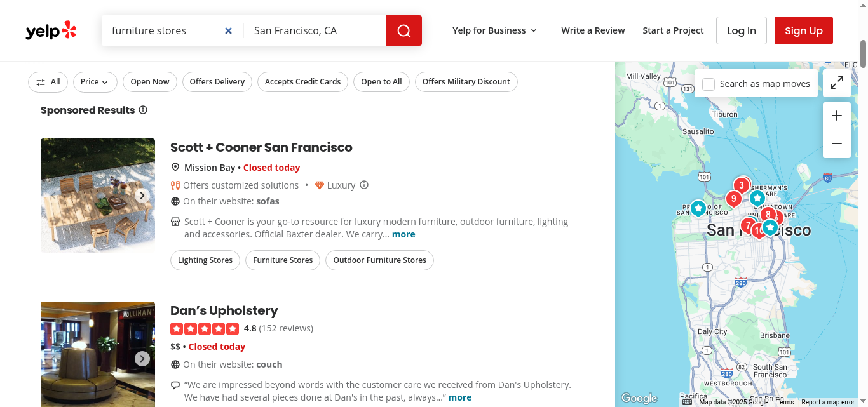This screenshot has width=868, height=407.
Task: Toggle the Open Now filter
Action: [150, 82]
